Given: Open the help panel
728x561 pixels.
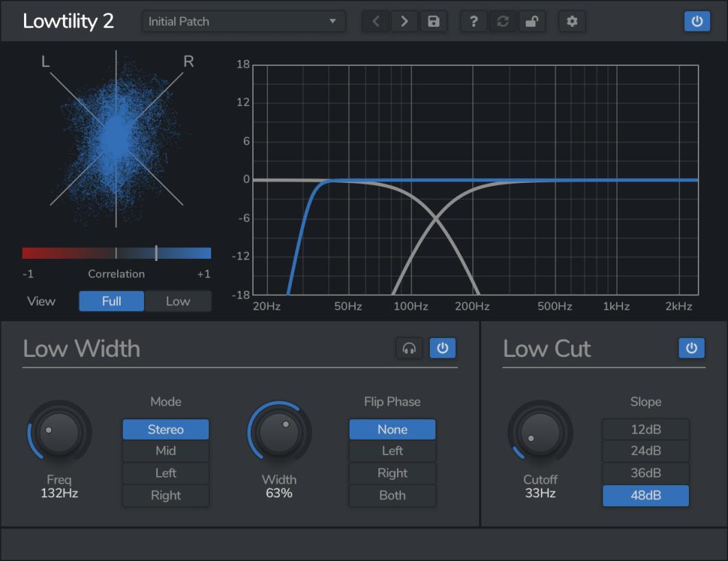Looking at the screenshot, I should tap(473, 21).
